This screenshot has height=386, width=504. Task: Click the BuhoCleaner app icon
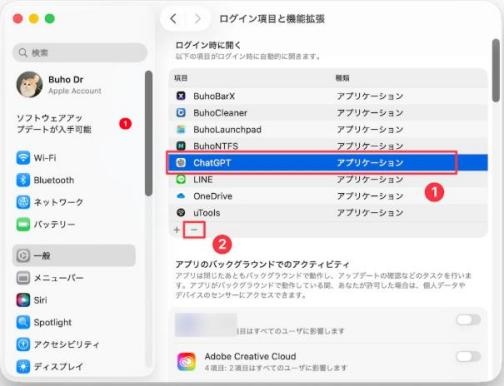(181, 113)
